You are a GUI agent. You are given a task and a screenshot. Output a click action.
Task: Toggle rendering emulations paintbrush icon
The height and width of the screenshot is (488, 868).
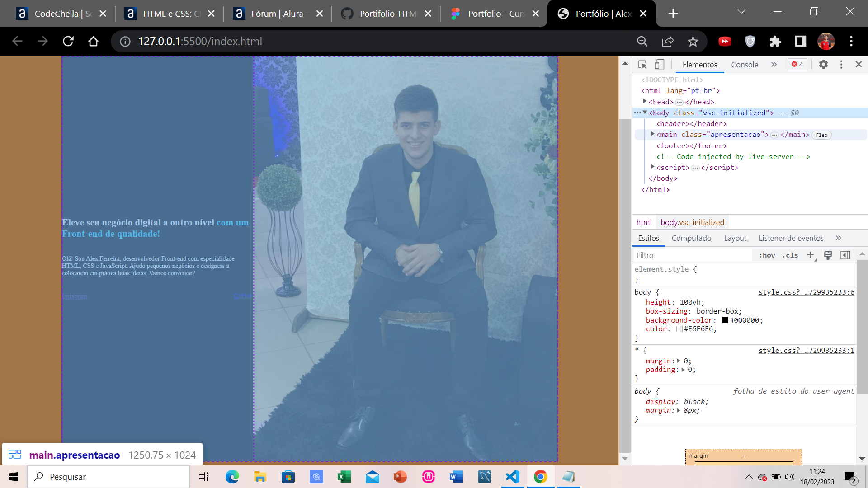(x=828, y=255)
